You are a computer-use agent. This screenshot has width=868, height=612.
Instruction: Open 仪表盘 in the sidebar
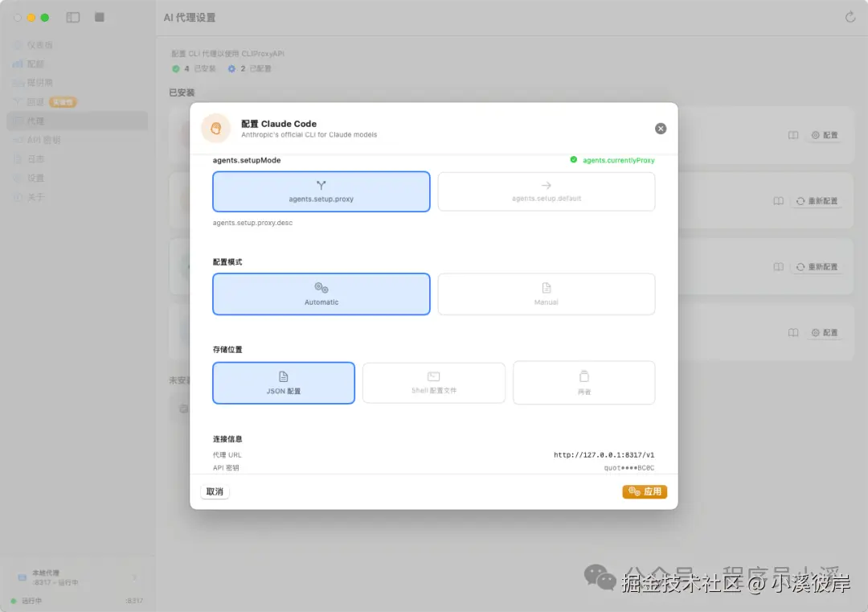[77, 45]
